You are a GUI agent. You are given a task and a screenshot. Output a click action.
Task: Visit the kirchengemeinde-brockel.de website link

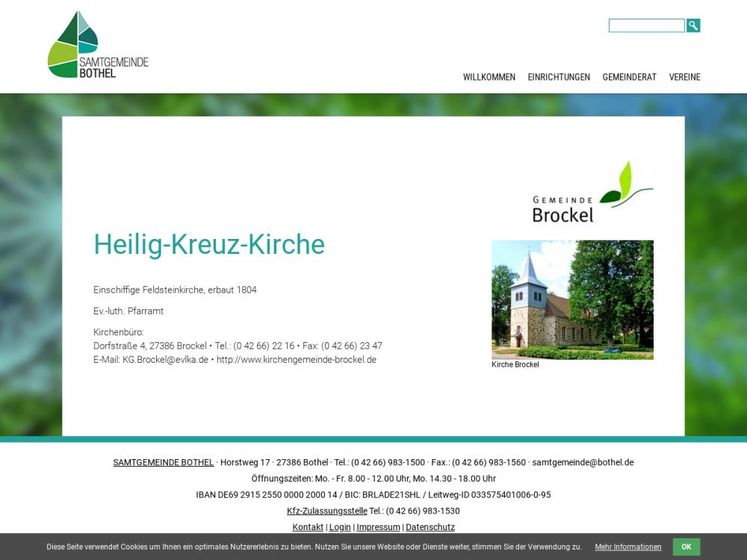click(x=297, y=359)
